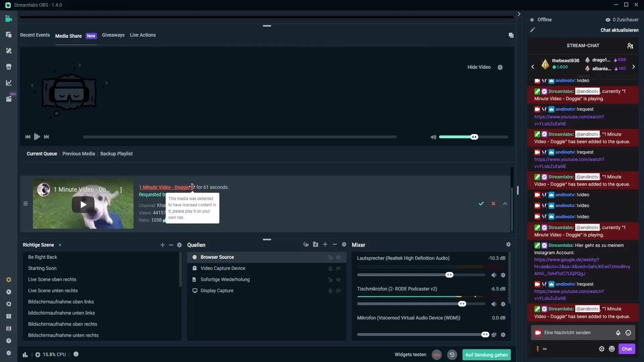Open Tischmikrofon audio settings gear
The height and width of the screenshot is (362, 644).
point(503,304)
